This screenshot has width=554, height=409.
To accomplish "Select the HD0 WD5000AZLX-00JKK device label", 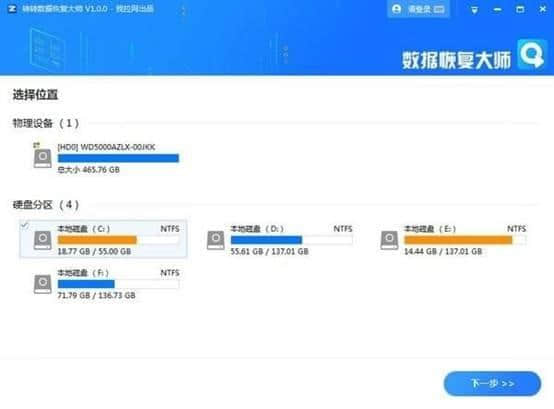I will (x=106, y=147).
